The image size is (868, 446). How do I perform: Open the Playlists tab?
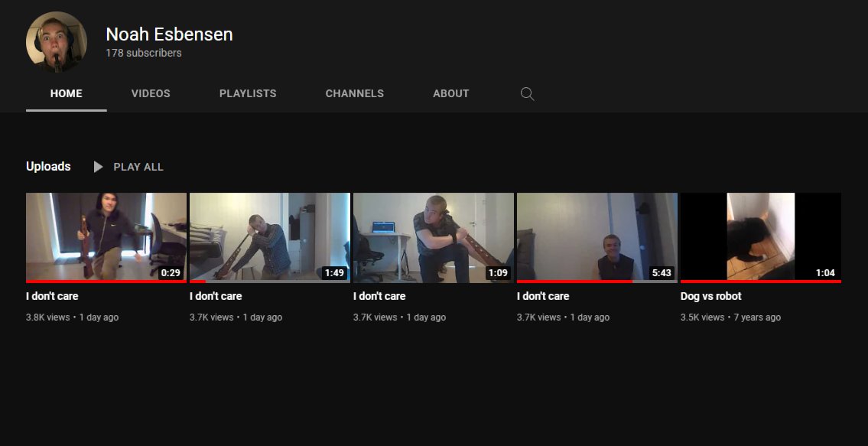tap(248, 93)
